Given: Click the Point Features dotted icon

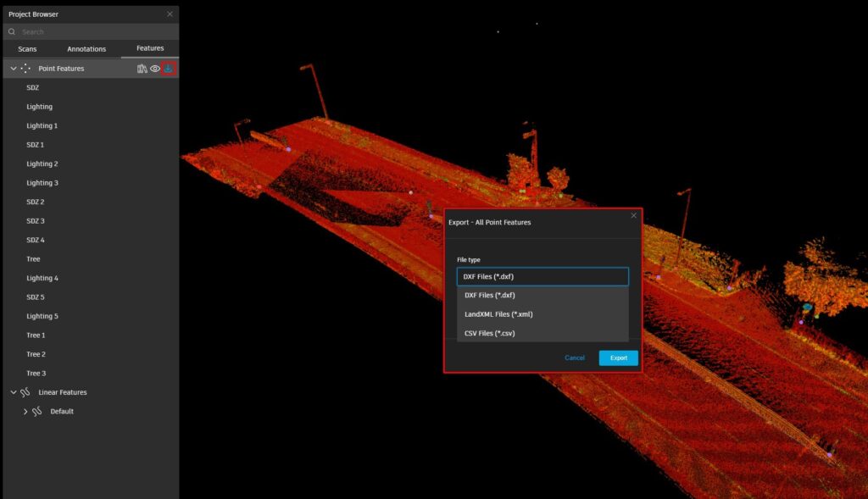Looking at the screenshot, I should (x=25, y=69).
